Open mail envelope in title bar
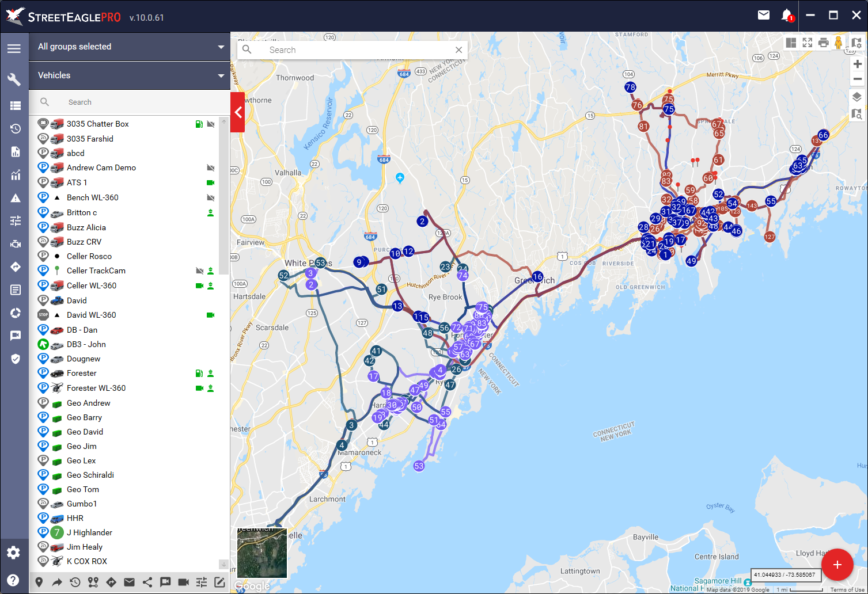The height and width of the screenshot is (594, 868). [x=764, y=15]
